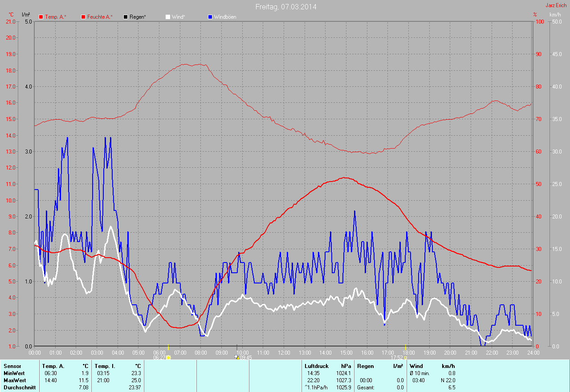The image size is (570, 392).
Task: Click the outdoor average value "7.08"
Action: [84, 388]
